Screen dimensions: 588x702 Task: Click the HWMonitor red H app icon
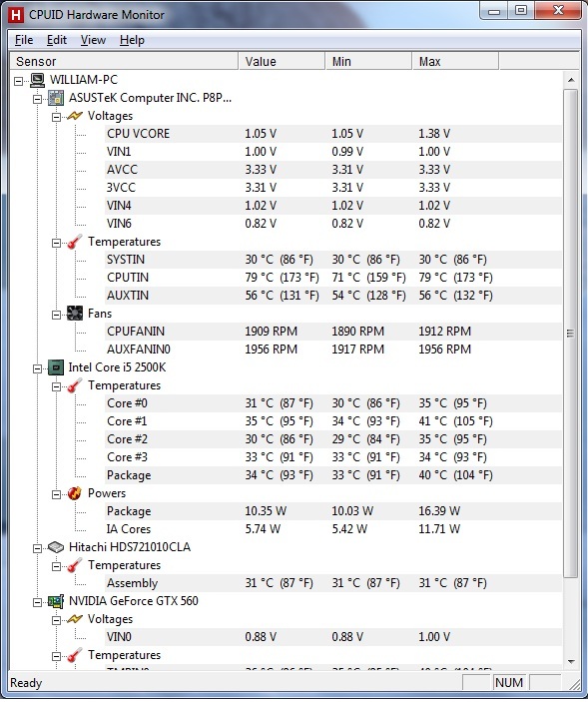(x=16, y=15)
